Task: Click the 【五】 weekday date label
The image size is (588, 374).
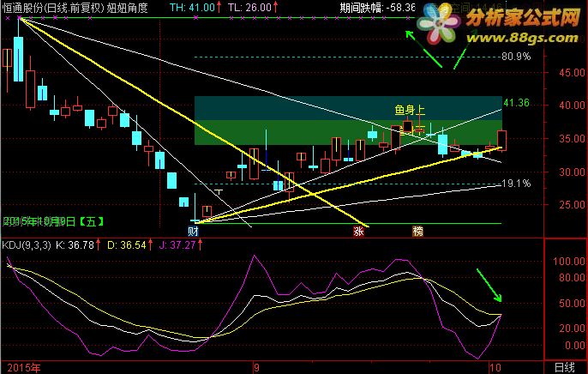Action: [92, 221]
